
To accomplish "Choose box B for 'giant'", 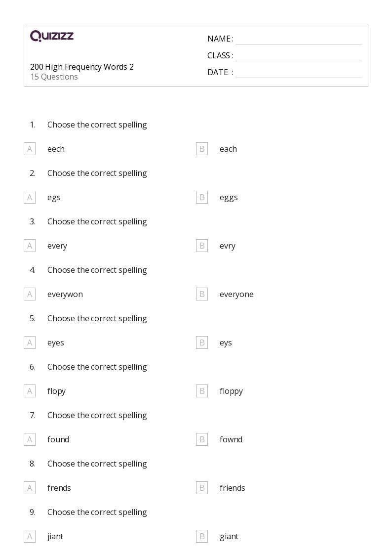I will (202, 536).
